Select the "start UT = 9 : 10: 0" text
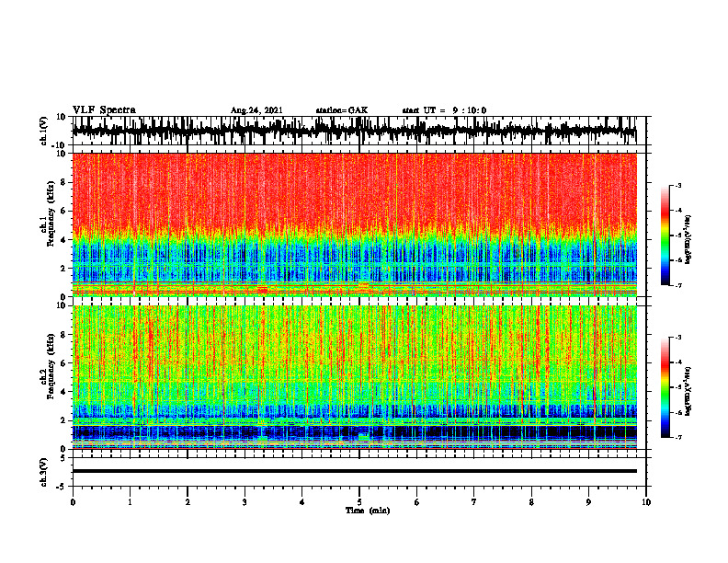Screen dimensions: 728x563 tap(444, 110)
